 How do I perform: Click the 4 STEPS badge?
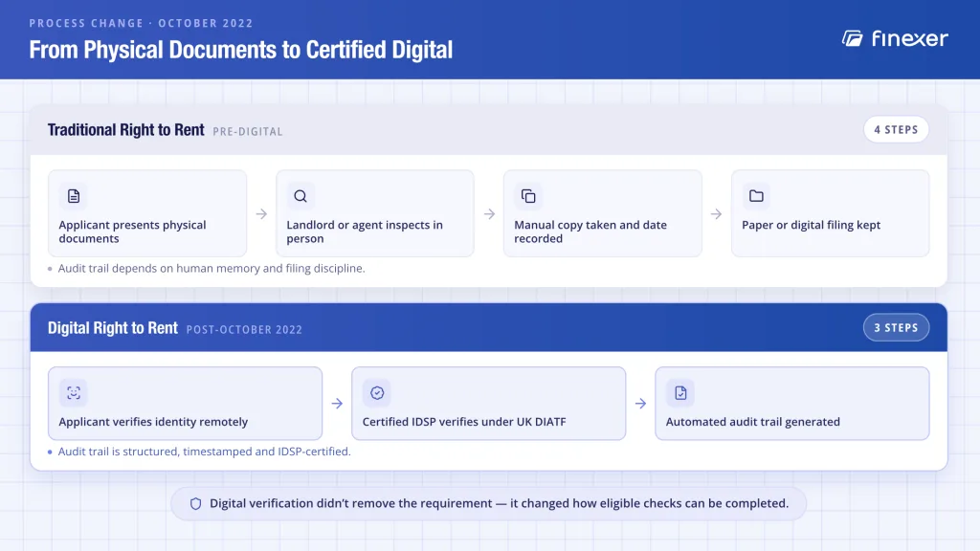[896, 130]
